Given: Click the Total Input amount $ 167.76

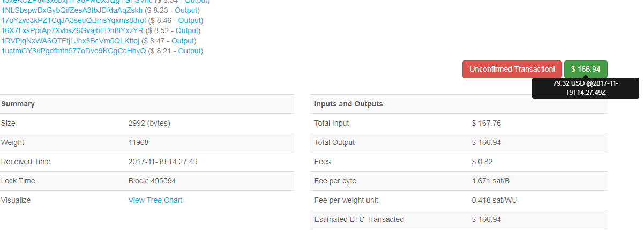Looking at the screenshot, I should click(486, 123).
